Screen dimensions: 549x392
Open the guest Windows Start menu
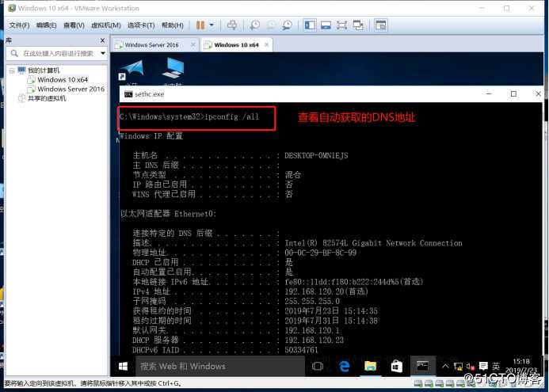[x=123, y=367]
